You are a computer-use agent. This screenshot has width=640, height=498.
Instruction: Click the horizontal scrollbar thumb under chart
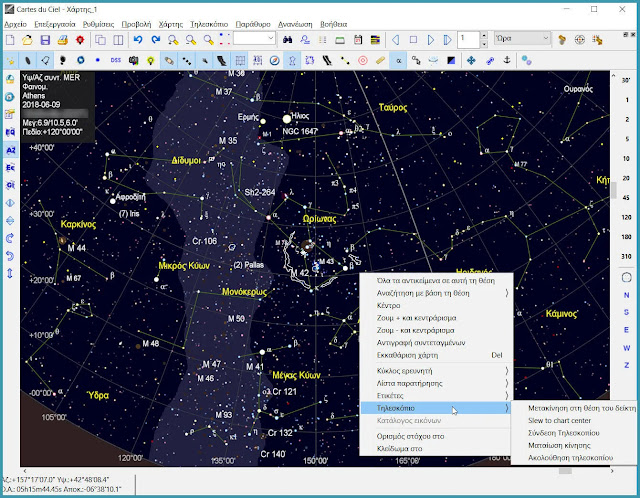pyautogui.click(x=565, y=471)
